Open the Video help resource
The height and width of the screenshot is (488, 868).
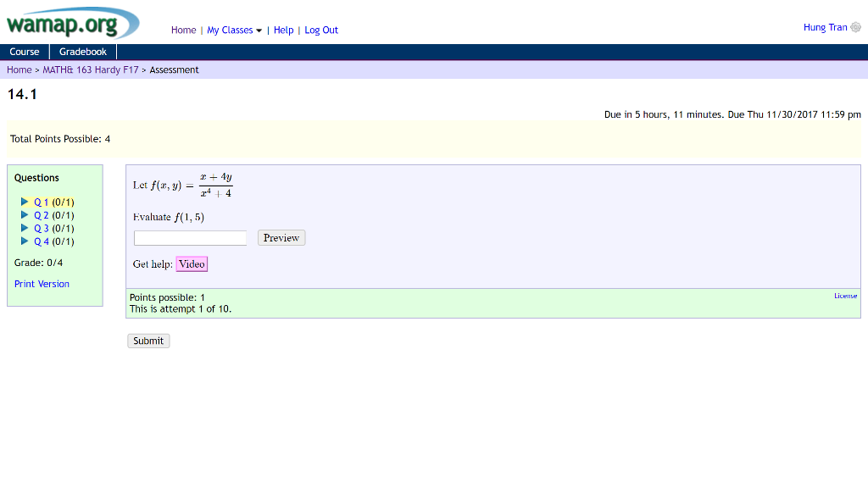pos(192,263)
